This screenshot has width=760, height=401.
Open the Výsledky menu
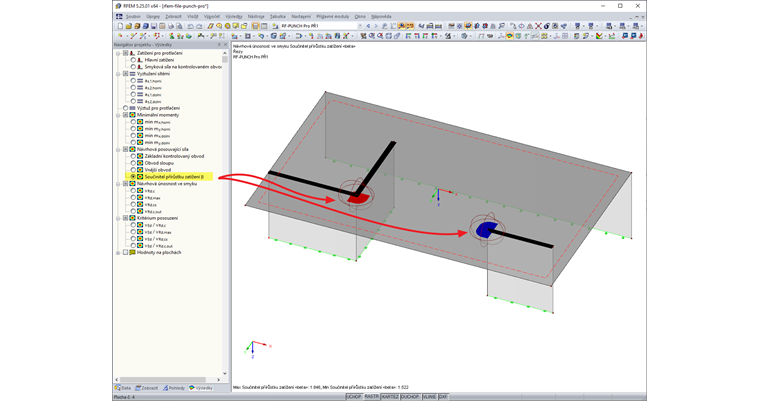(x=234, y=16)
